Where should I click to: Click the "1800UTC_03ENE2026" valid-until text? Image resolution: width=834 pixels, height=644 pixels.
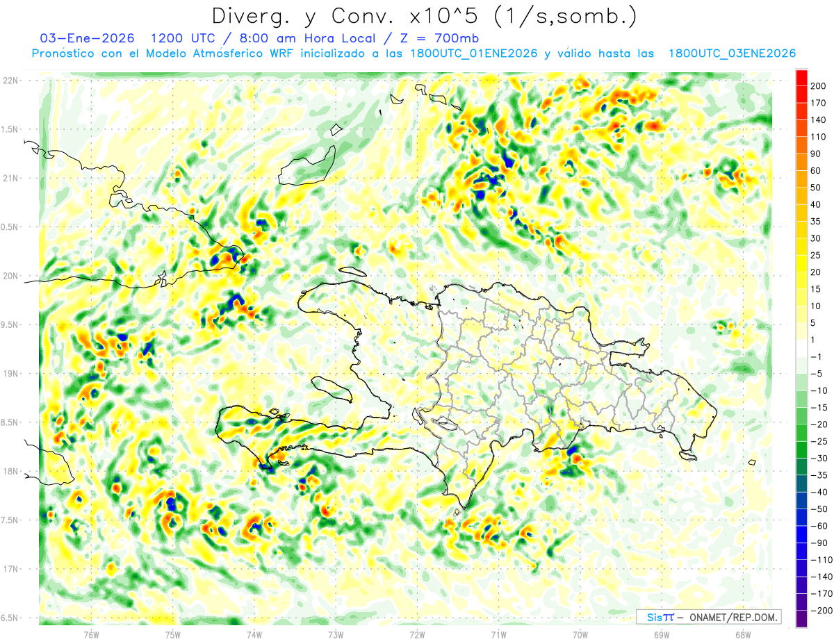click(x=732, y=53)
